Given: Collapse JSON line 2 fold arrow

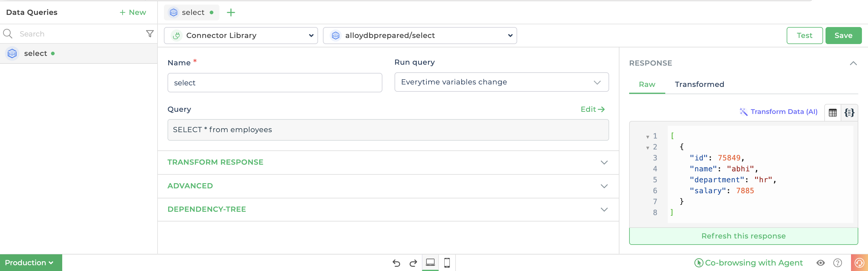Looking at the screenshot, I should coord(648,148).
